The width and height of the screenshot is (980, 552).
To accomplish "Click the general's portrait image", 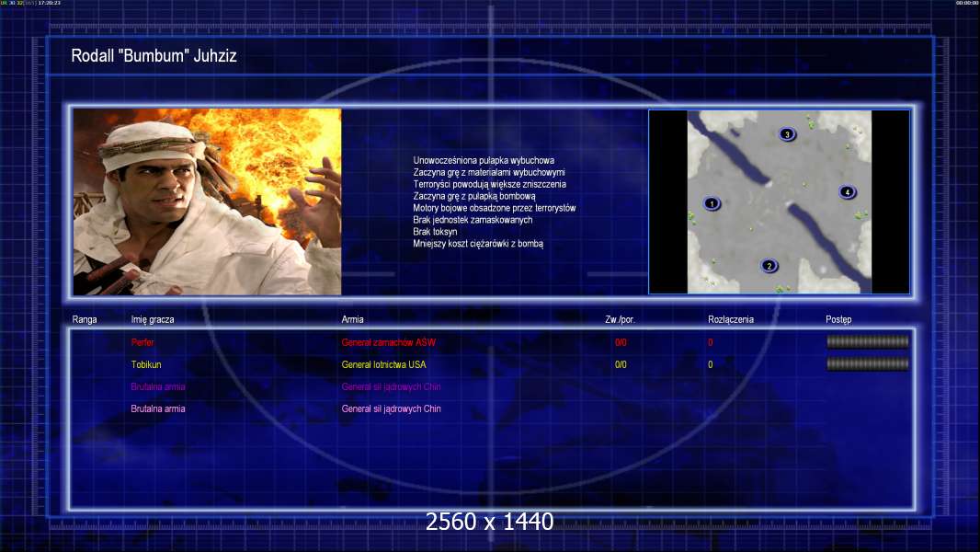I will [x=207, y=201].
